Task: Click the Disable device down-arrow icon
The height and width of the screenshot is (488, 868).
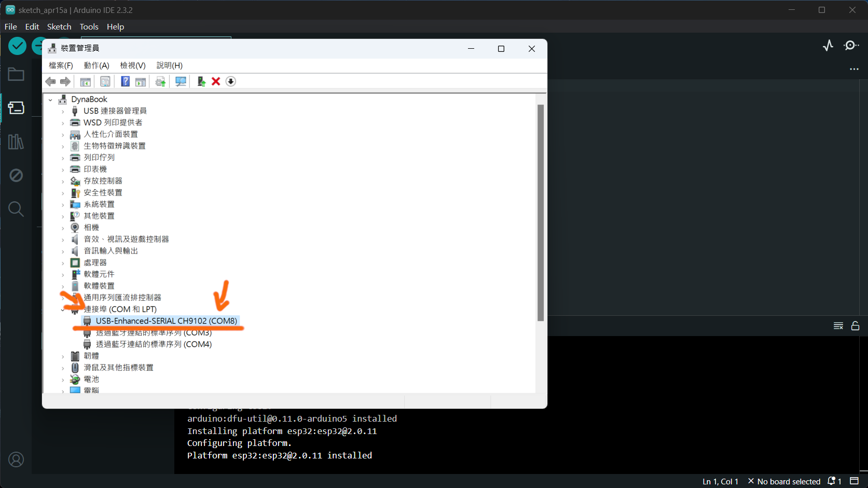Action: click(x=231, y=81)
